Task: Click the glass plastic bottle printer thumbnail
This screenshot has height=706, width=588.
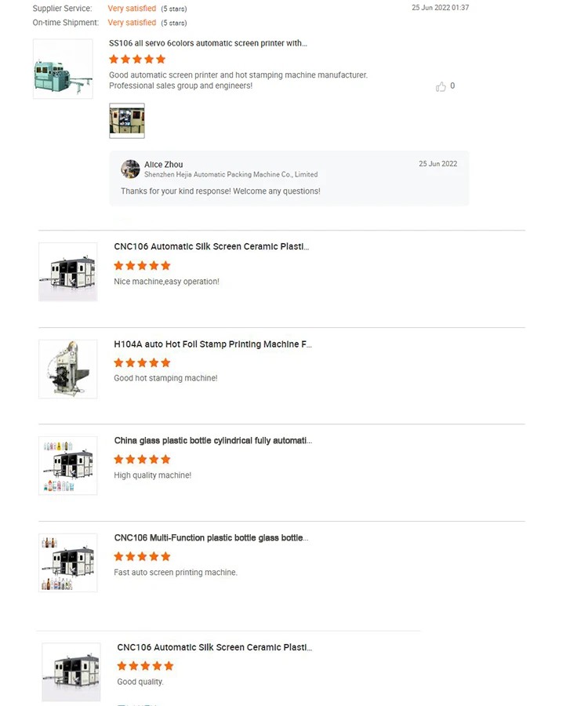Action: pos(68,465)
